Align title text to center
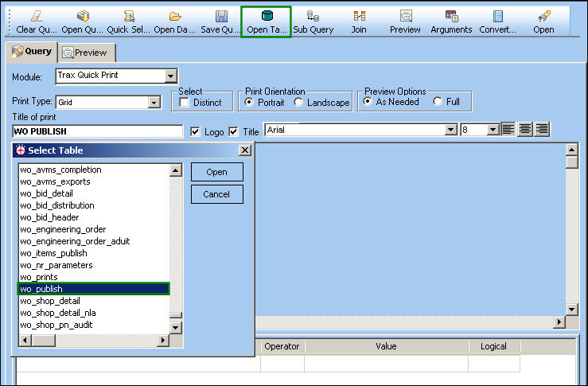 (x=525, y=130)
